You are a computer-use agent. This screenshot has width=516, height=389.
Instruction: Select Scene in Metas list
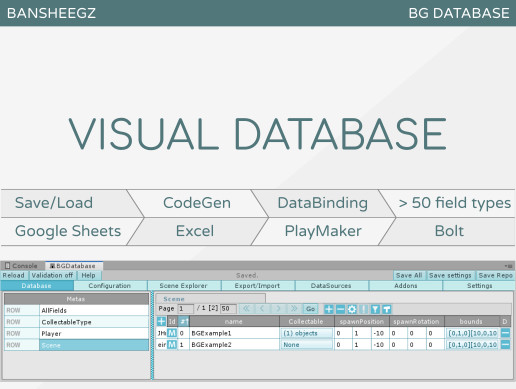coord(94,345)
